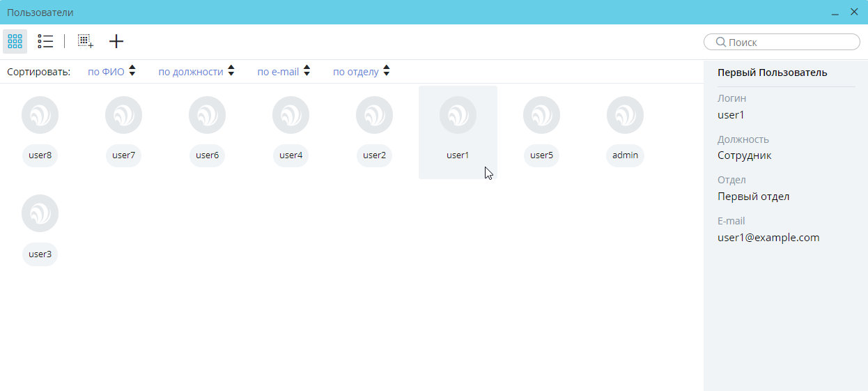868x391 pixels.
Task: Click the user5 login label
Action: coord(541,155)
